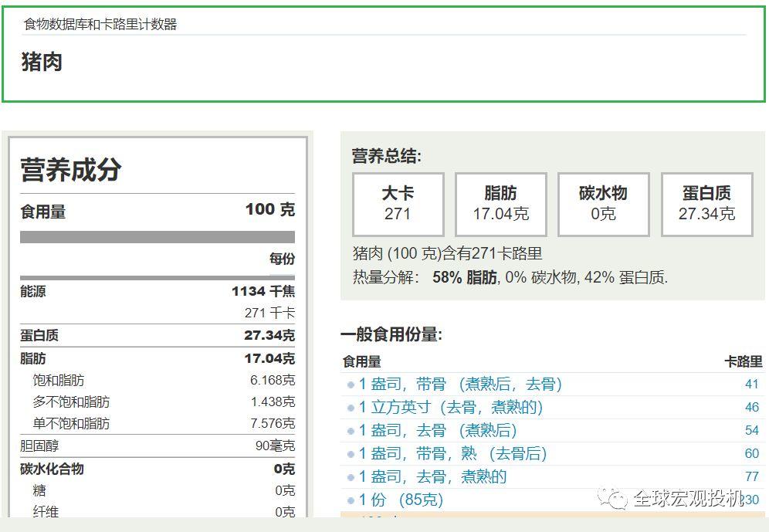Viewport: 769px width, 532px height.
Task: Click the 脂肪 17.04克 summary tile
Action: [500, 203]
